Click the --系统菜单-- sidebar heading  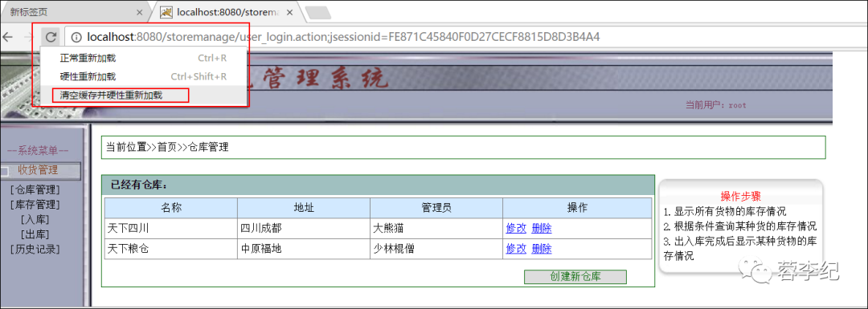pyautogui.click(x=38, y=150)
